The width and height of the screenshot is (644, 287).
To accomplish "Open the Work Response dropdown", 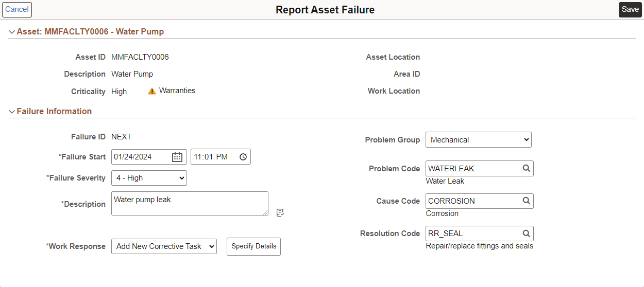I will (164, 246).
